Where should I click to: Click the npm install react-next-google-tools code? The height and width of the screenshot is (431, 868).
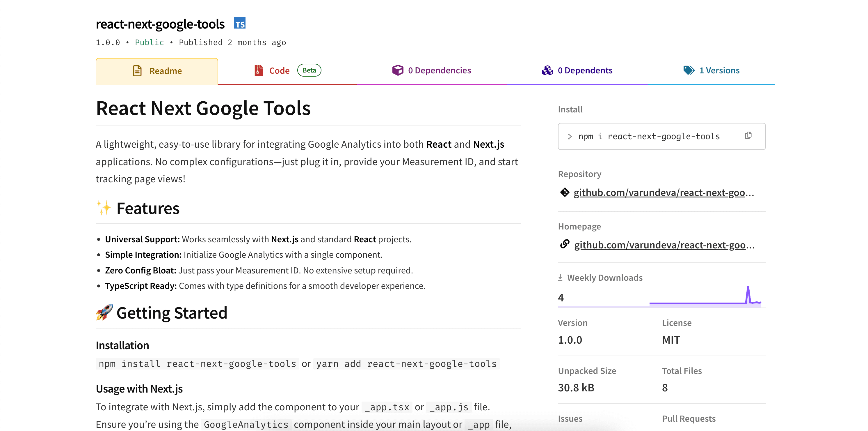coord(198,363)
